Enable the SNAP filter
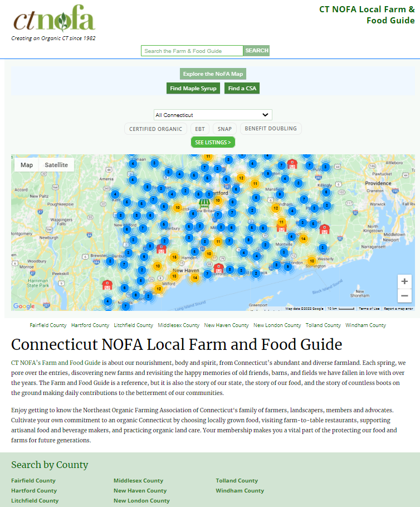This screenshot has height=507, width=420. (224, 129)
